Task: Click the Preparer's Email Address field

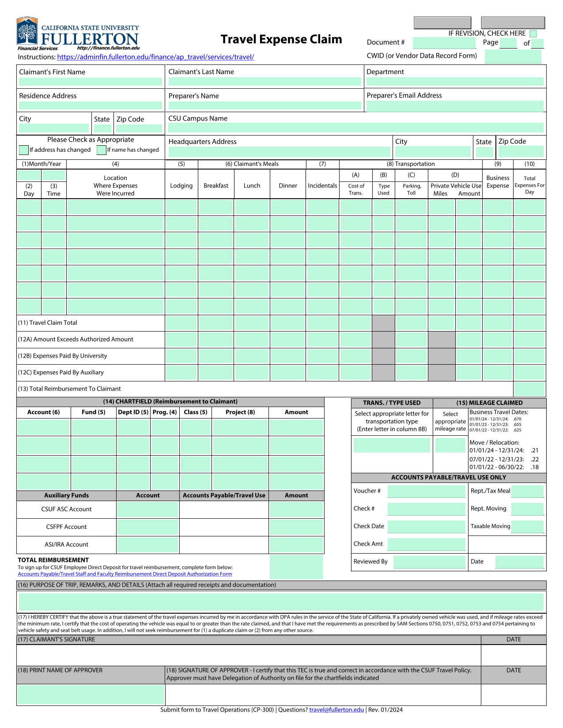Action: point(455,106)
